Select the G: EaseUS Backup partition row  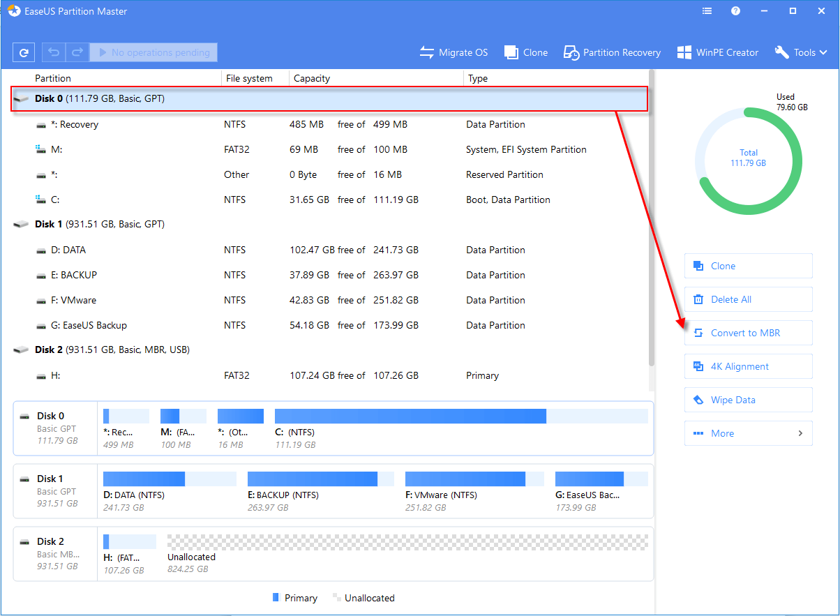(x=329, y=325)
